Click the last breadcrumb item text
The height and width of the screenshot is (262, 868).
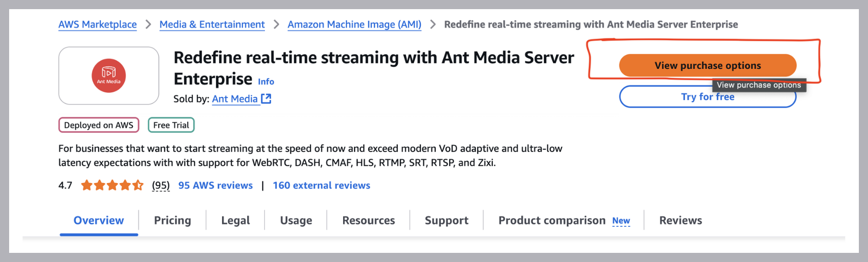click(591, 24)
